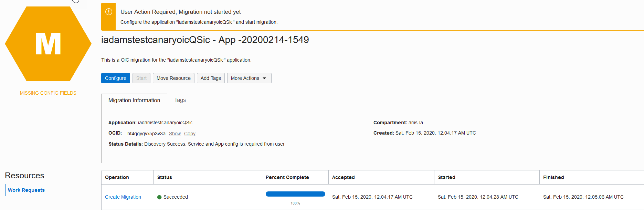The width and height of the screenshot is (644, 210).
Task: Click the warning exclamation icon in the banner
Action: [x=108, y=12]
